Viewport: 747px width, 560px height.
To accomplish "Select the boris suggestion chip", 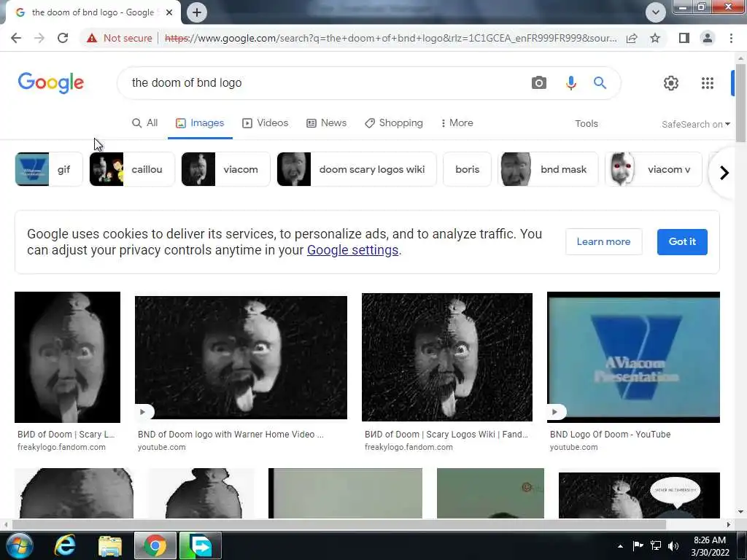I will click(467, 169).
